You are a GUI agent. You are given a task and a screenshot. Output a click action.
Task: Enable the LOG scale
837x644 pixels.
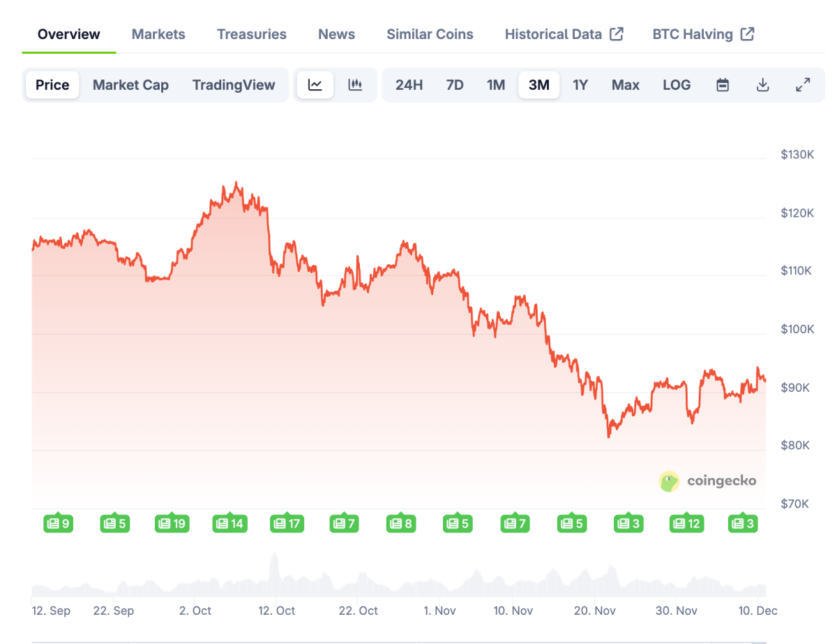(677, 84)
